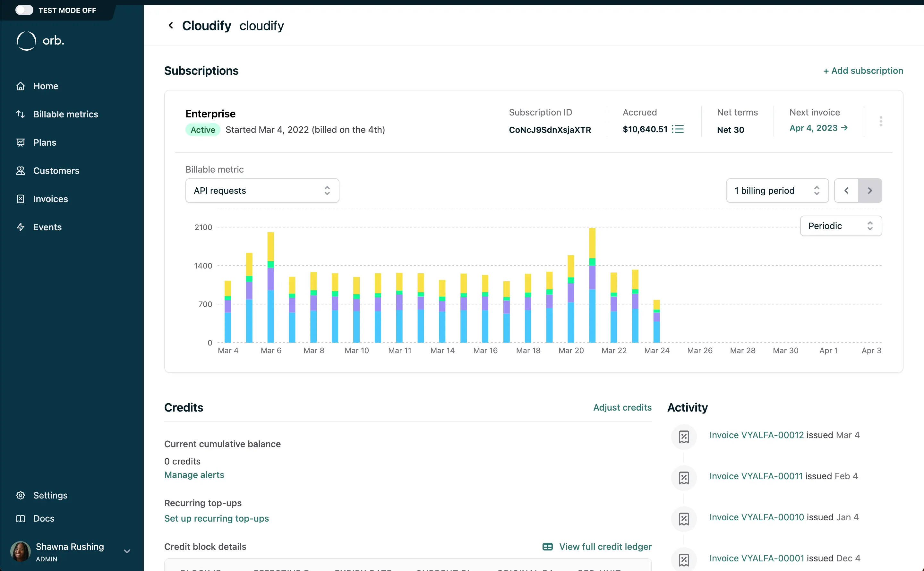This screenshot has height=571, width=924.
Task: Click the Customers sidebar icon
Action: tap(21, 171)
